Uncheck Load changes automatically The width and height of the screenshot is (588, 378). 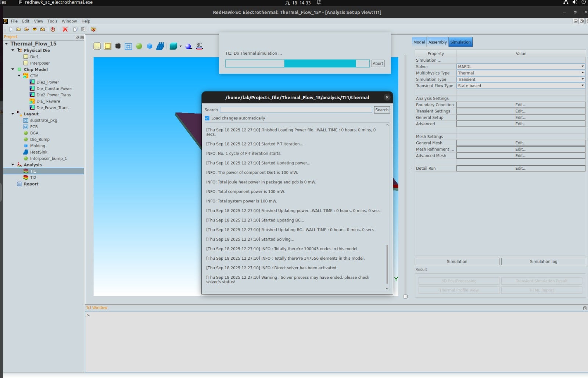[x=207, y=118]
